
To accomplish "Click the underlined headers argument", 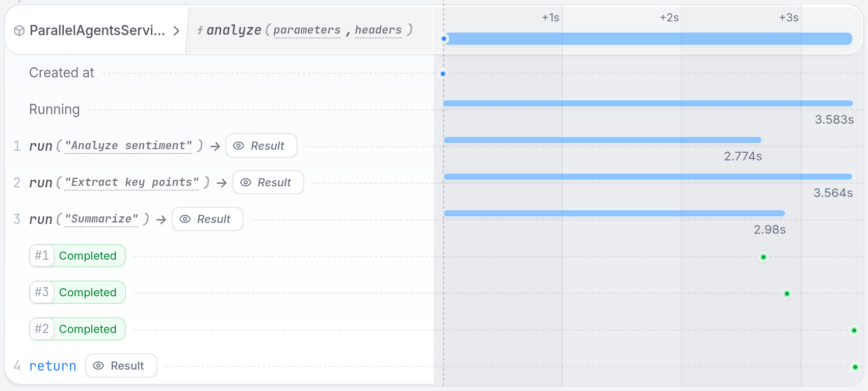I will point(378,30).
